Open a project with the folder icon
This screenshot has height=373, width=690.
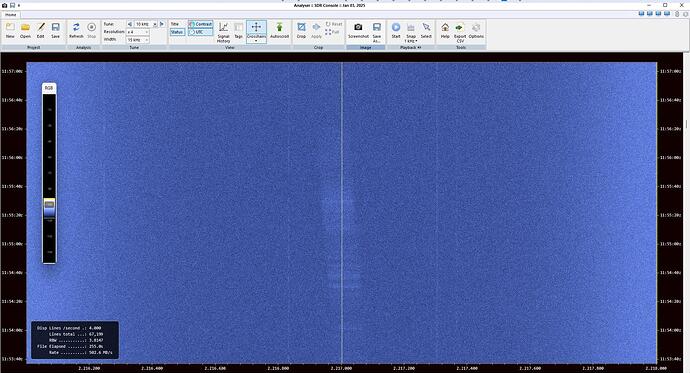point(26,31)
